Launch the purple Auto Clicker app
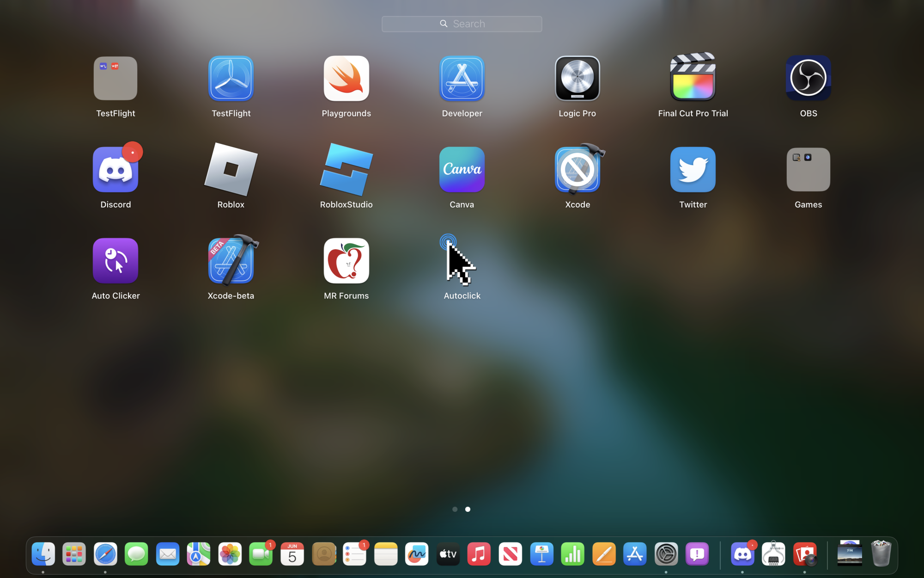Image resolution: width=924 pixels, height=578 pixels. coord(115,260)
